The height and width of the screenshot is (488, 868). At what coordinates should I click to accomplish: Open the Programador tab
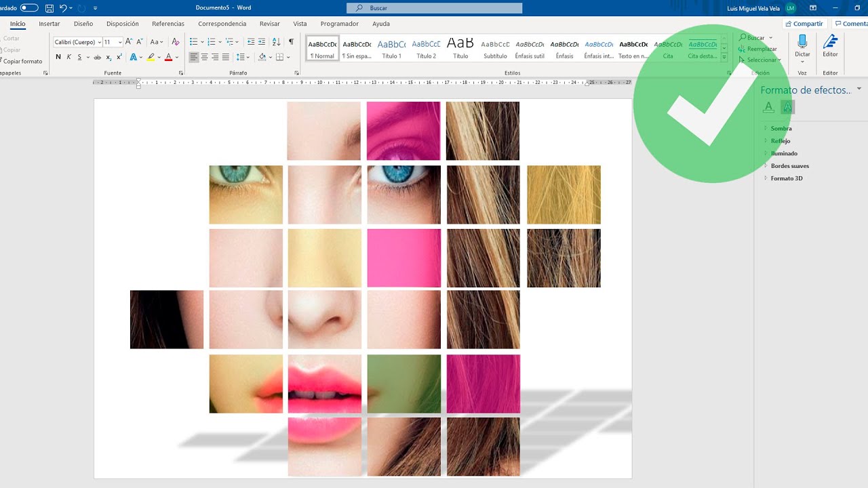pyautogui.click(x=340, y=24)
